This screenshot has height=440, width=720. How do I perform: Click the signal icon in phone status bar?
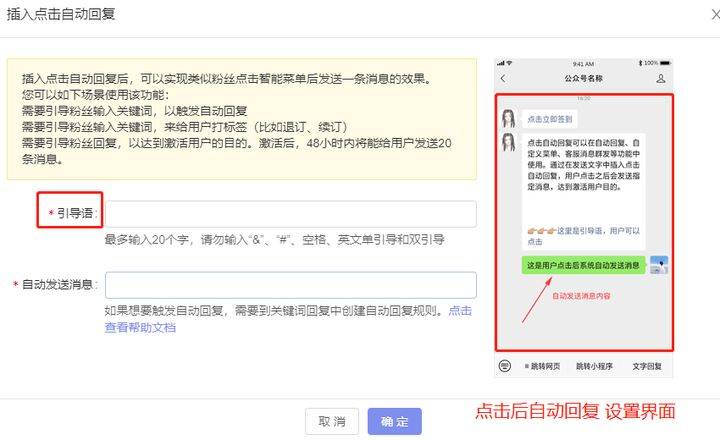pyautogui.click(x=501, y=63)
